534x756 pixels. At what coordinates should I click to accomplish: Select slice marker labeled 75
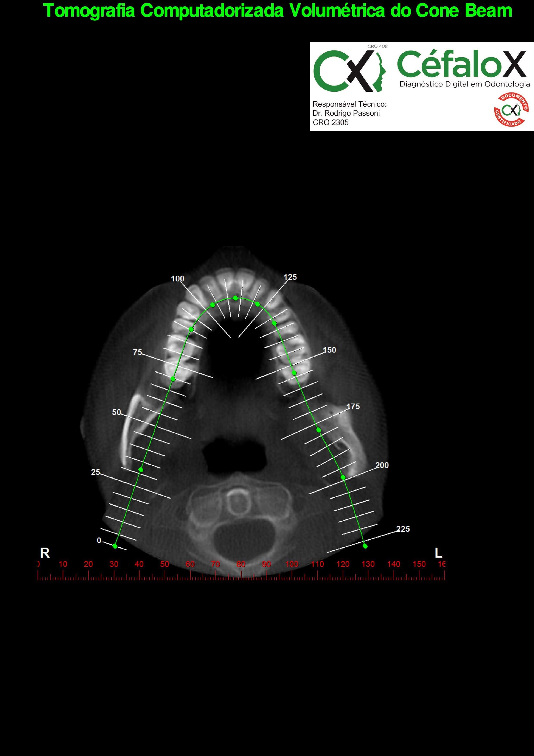pos(138,352)
